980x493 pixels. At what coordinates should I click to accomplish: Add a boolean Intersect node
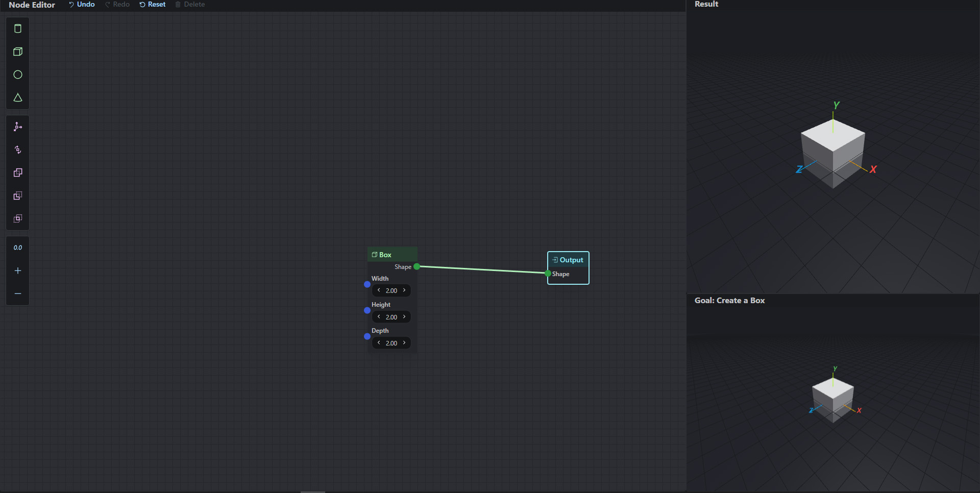tap(18, 218)
